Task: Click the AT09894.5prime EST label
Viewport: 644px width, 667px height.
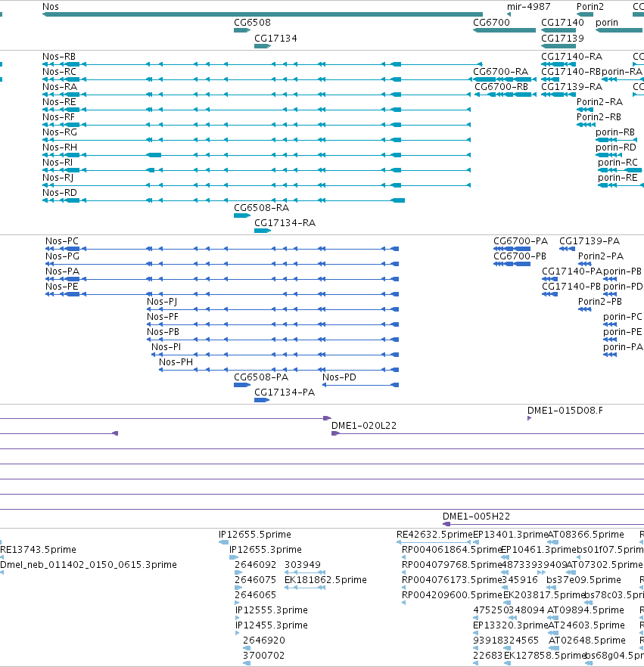Action: point(586,610)
